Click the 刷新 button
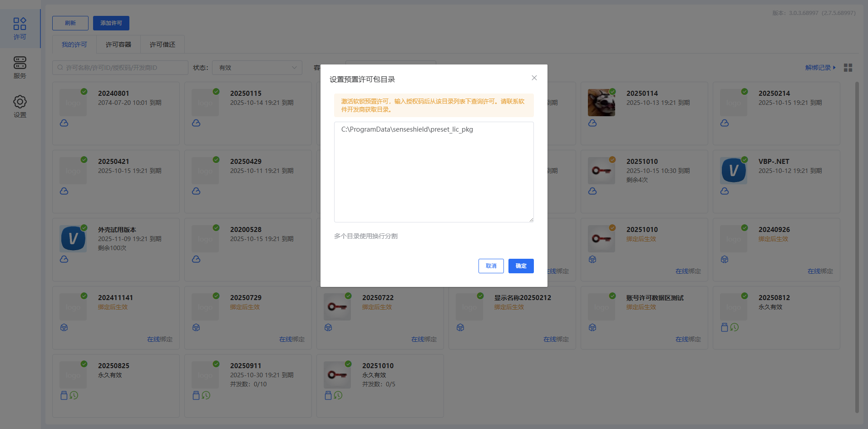The image size is (868, 429). point(70,23)
